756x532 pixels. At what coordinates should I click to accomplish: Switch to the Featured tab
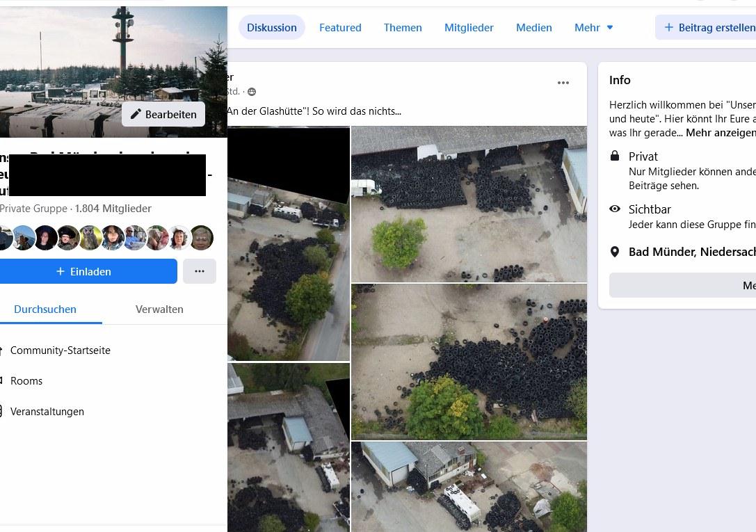340,27
